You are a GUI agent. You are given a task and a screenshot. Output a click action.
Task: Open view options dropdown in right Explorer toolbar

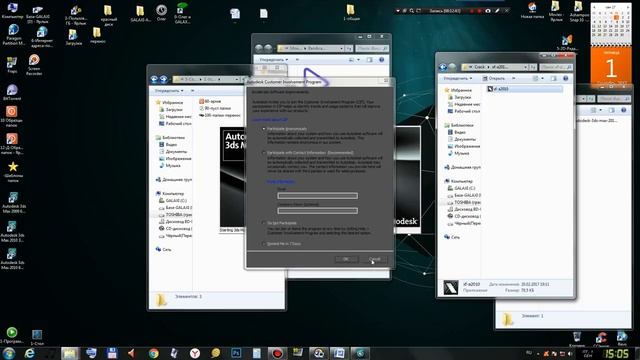[542, 78]
